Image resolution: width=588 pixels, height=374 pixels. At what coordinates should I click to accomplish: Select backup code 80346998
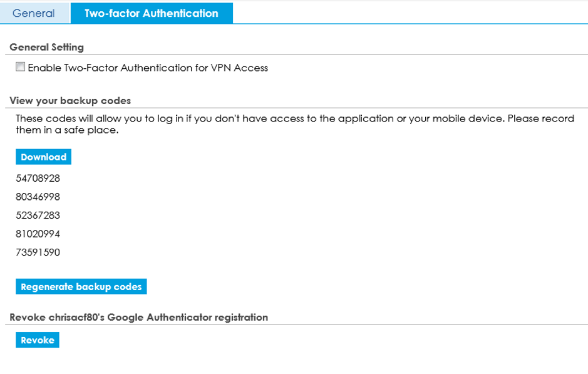[38, 197]
